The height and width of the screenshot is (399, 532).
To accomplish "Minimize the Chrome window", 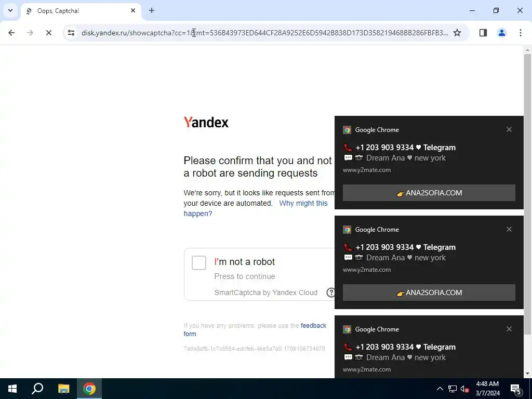I will [x=472, y=10].
